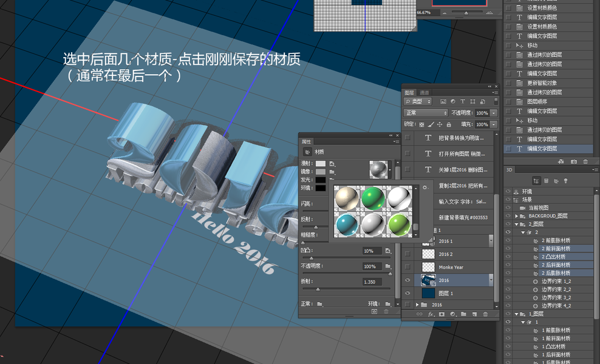Click link layers icon at Layers panel bottom
This screenshot has height=364, width=600.
point(420,314)
